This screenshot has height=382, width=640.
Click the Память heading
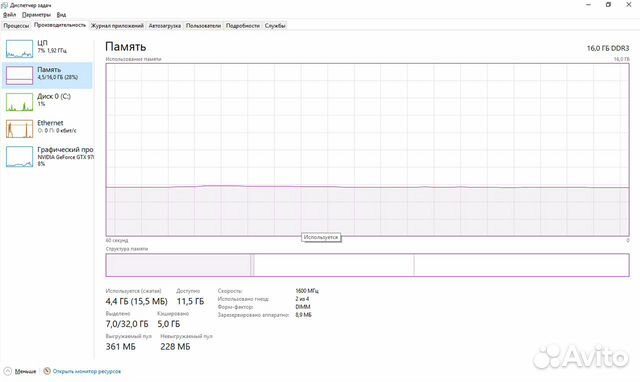point(126,47)
